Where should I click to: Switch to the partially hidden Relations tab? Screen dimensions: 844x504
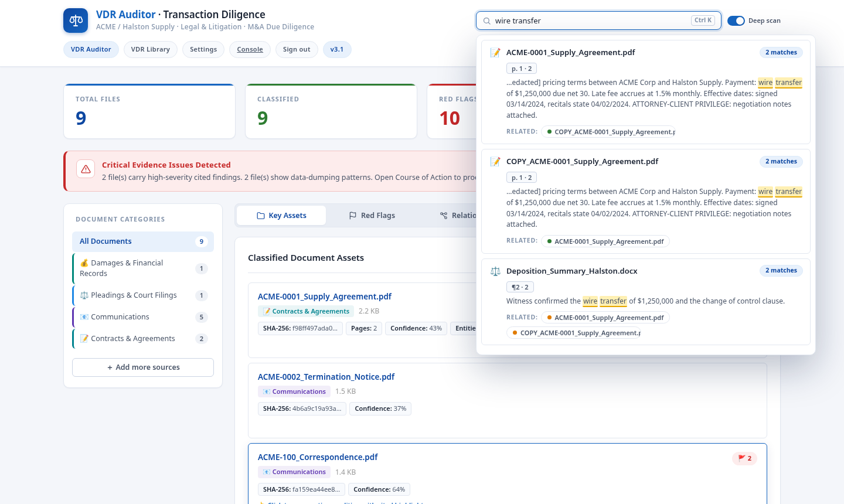click(458, 216)
